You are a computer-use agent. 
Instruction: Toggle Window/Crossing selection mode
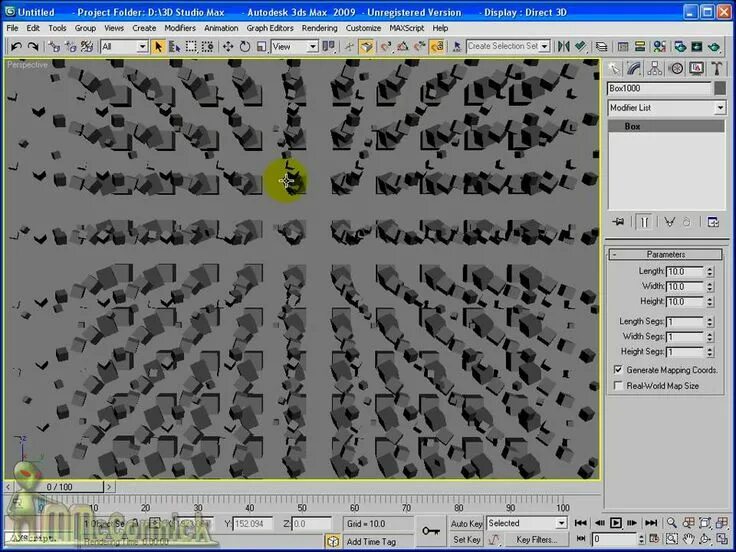207,46
